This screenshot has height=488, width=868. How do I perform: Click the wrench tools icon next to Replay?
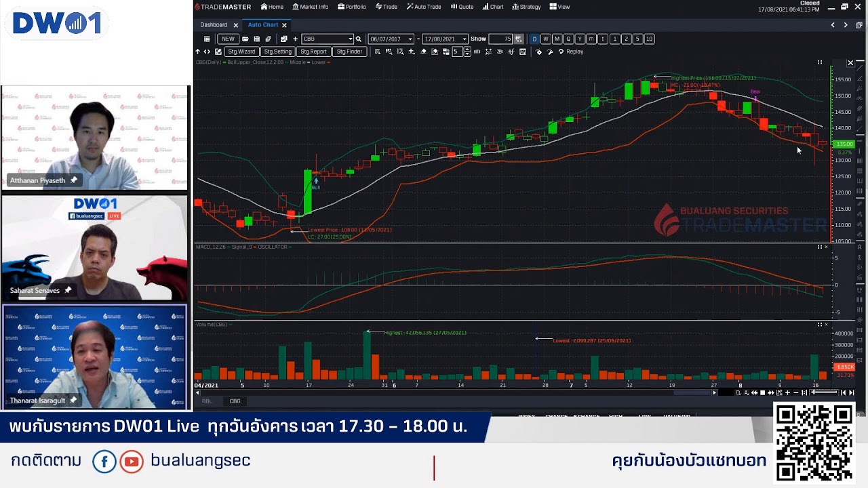[x=550, y=52]
